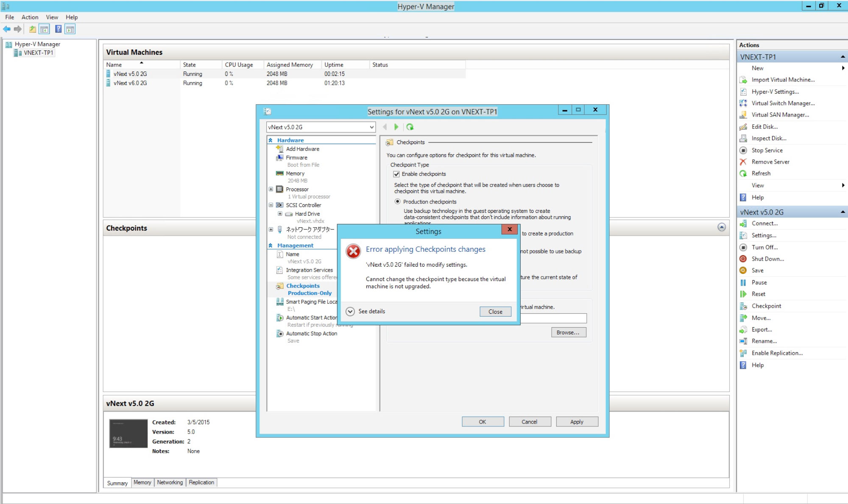Switch to the Networking tab
The height and width of the screenshot is (504, 848).
[x=170, y=482]
